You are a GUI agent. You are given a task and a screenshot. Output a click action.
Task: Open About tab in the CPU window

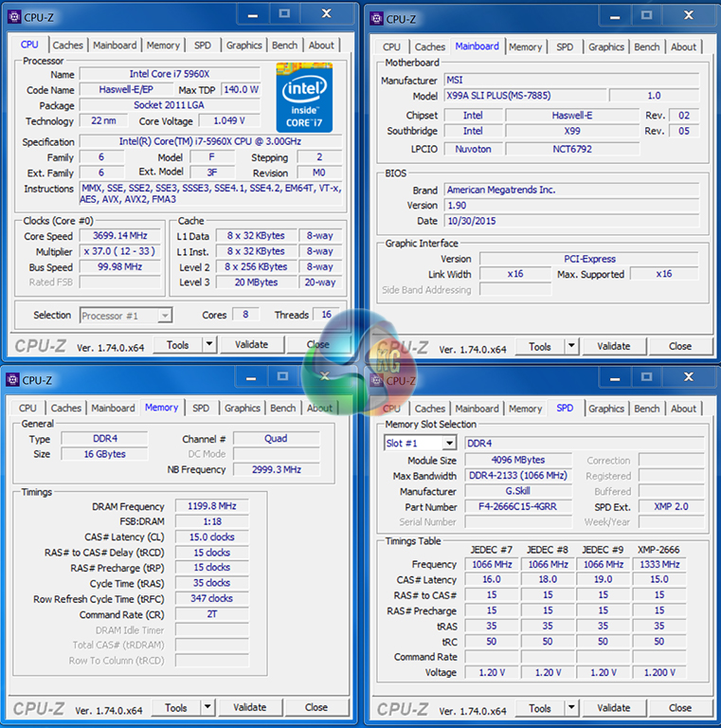(x=321, y=45)
